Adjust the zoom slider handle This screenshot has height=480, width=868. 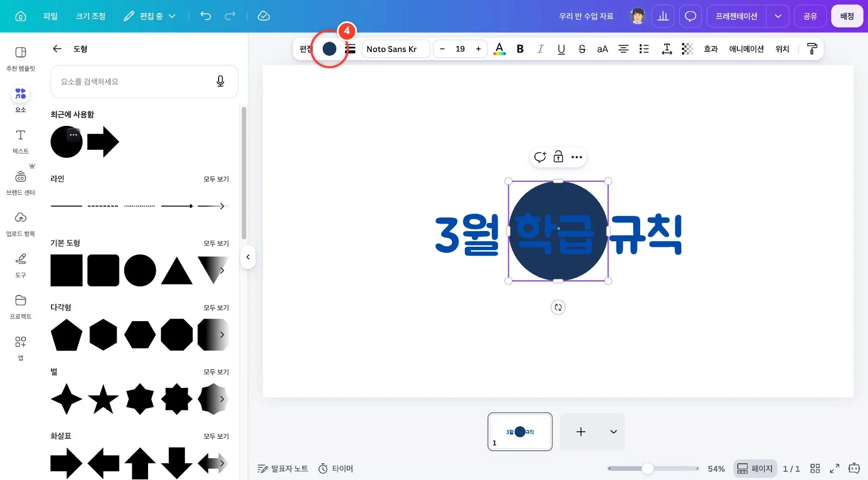(x=647, y=469)
